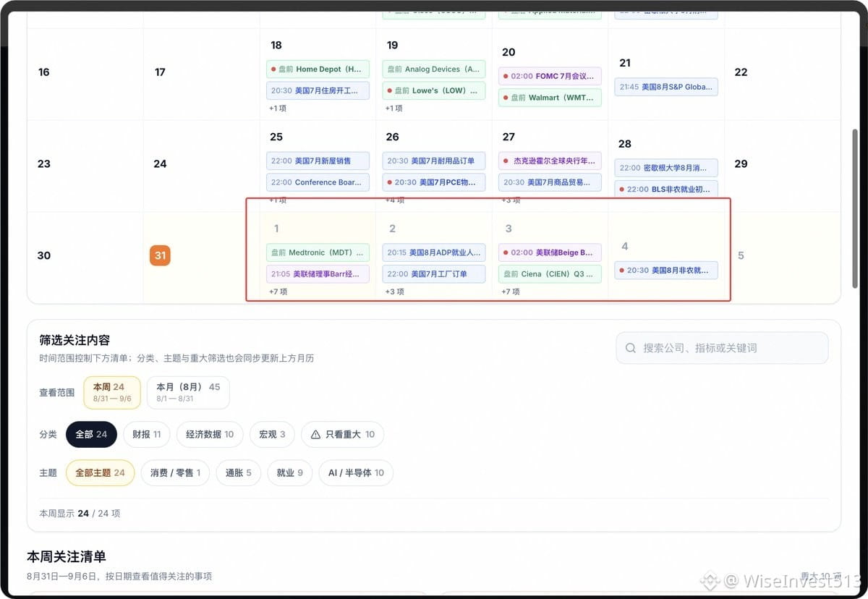
Task: Filter by 宏观 3 category
Action: coord(272,435)
